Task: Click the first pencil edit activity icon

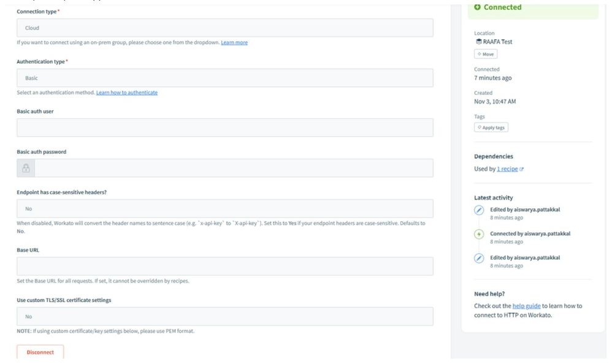Action: tap(479, 210)
